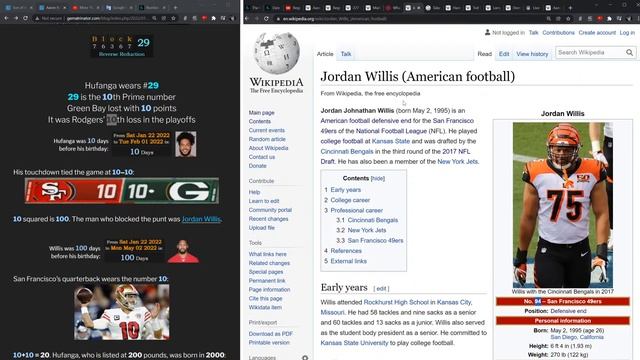
Task: Reload the Wikipedia page
Action: point(266,19)
